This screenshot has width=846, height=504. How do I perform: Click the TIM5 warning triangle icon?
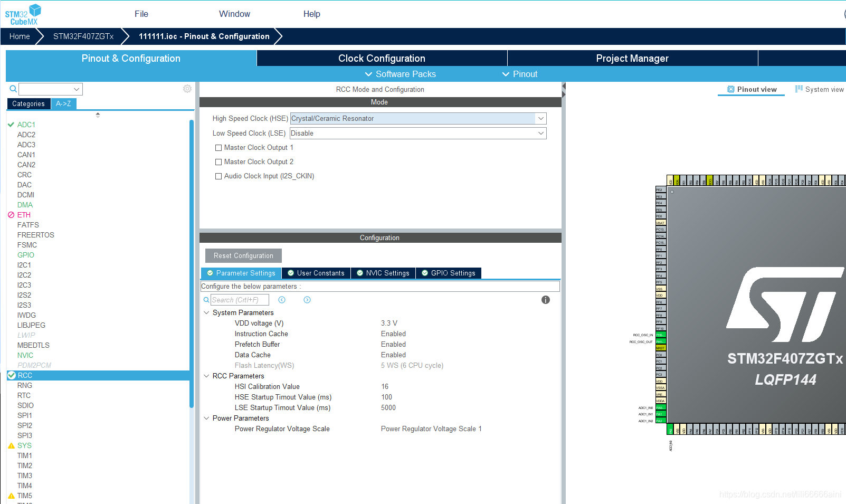tap(11, 496)
